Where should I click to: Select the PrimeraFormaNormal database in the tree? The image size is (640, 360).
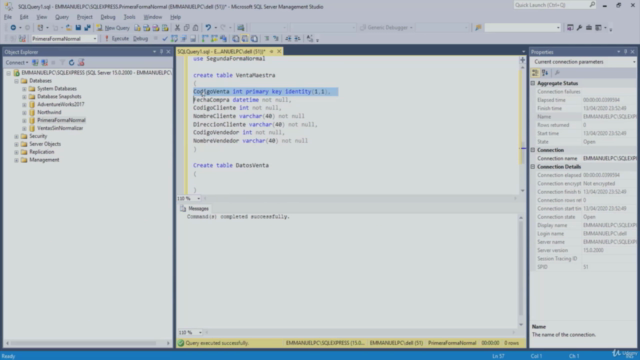(61, 120)
